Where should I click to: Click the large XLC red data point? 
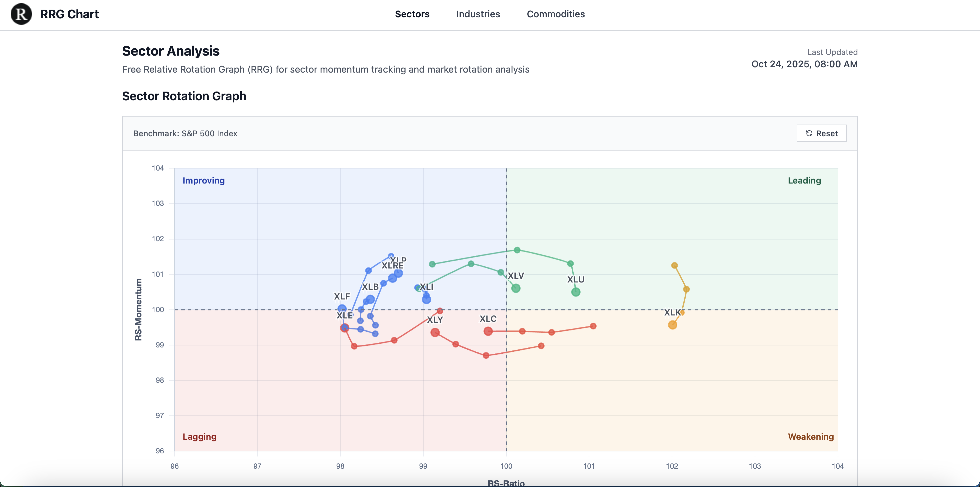[x=488, y=331]
